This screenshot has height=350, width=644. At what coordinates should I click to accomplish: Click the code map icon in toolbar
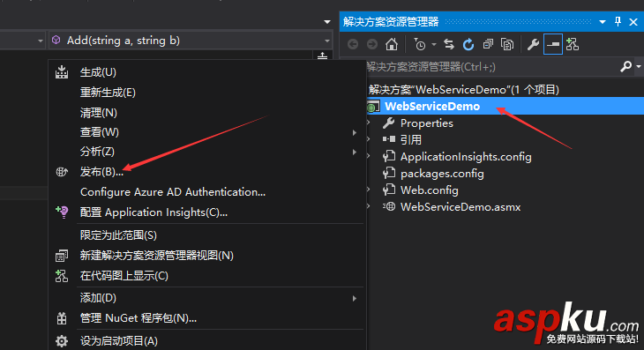pyautogui.click(x=573, y=44)
